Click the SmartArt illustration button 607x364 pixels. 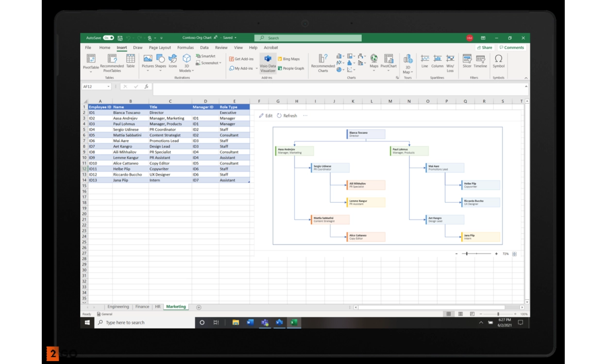pyautogui.click(x=205, y=56)
